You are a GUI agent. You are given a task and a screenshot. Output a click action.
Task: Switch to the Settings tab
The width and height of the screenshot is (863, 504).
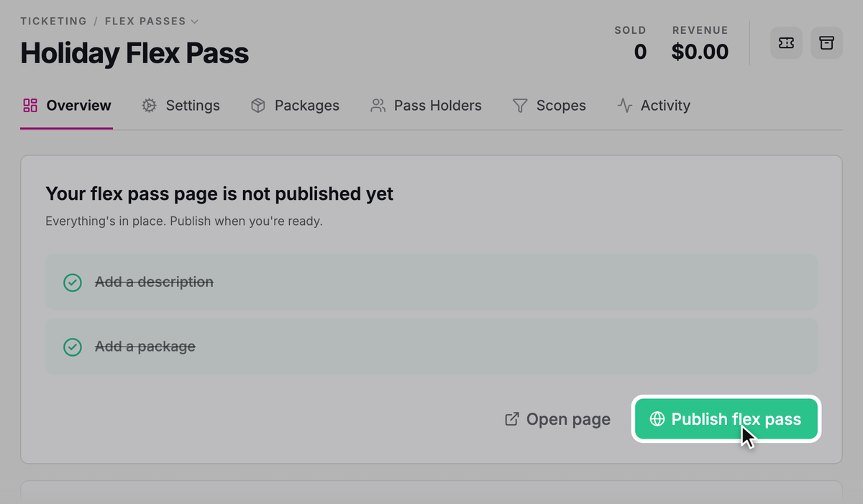tap(181, 106)
